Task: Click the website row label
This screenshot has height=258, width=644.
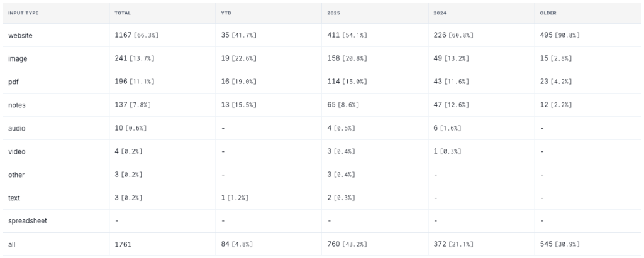Action: (x=20, y=35)
